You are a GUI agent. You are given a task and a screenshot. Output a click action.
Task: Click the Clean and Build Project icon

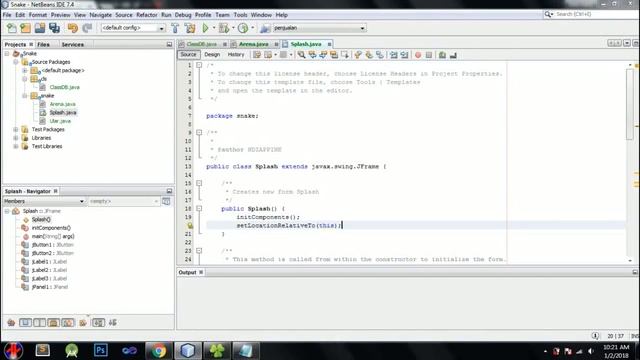pos(190,28)
